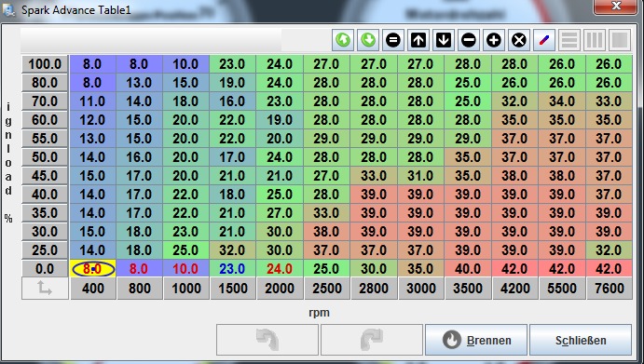Select the load bin 35.0 header
This screenshot has width=644, height=364.
[x=45, y=212]
